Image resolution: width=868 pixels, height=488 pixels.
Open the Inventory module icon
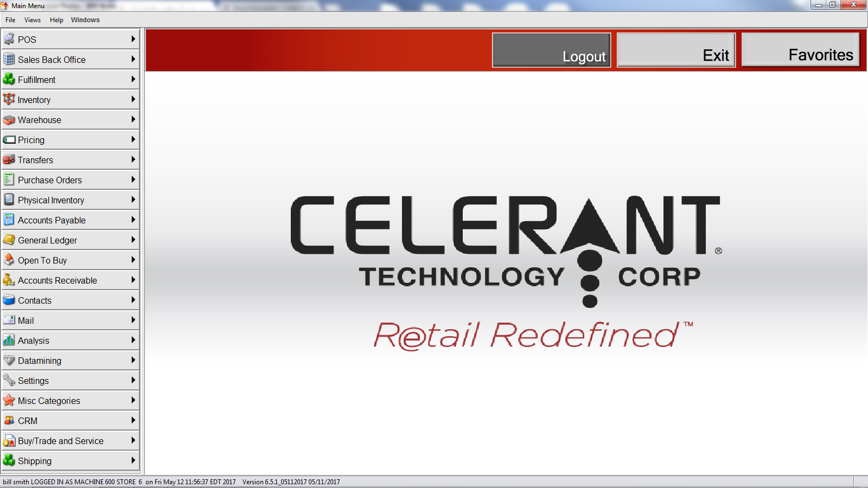pyautogui.click(x=9, y=99)
